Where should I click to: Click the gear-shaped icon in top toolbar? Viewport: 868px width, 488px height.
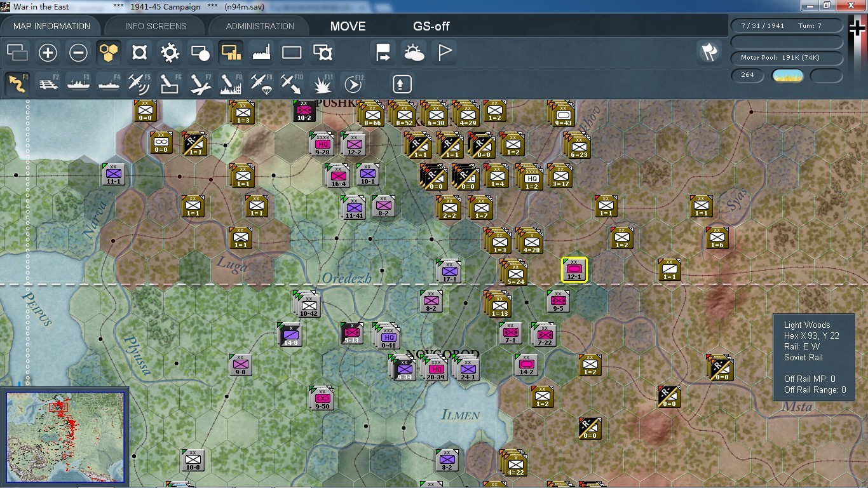pos(170,53)
